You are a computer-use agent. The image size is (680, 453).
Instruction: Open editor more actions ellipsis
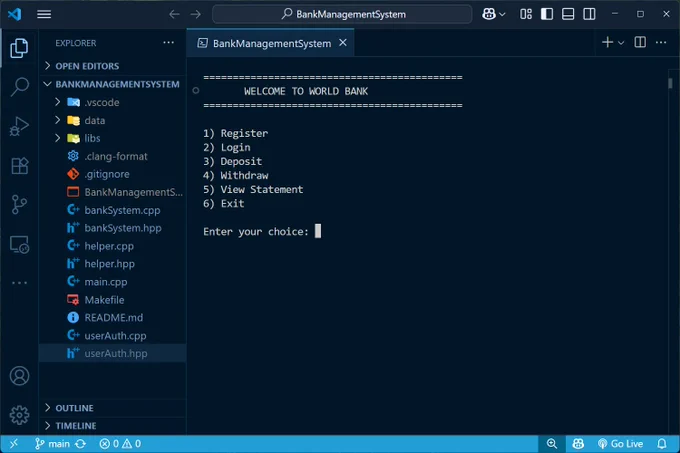(661, 42)
